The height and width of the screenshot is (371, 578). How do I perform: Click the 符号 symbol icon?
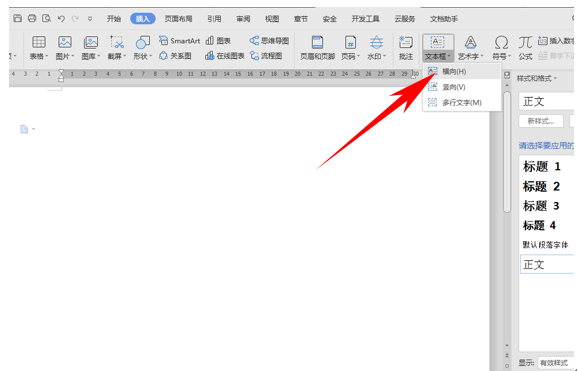pos(501,43)
